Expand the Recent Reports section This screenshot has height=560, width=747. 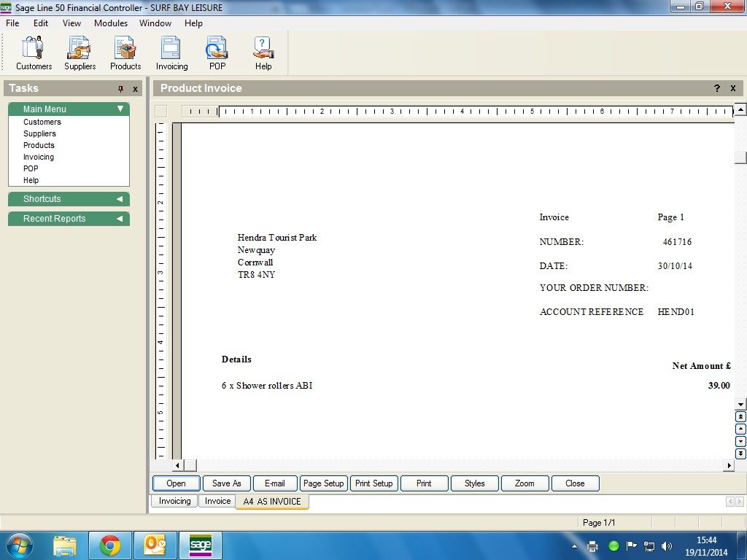(x=120, y=219)
